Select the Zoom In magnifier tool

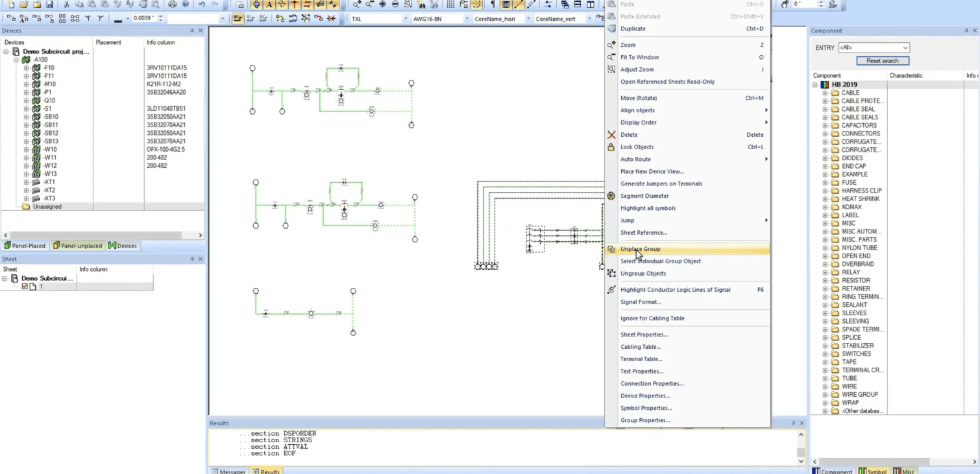point(358,5)
